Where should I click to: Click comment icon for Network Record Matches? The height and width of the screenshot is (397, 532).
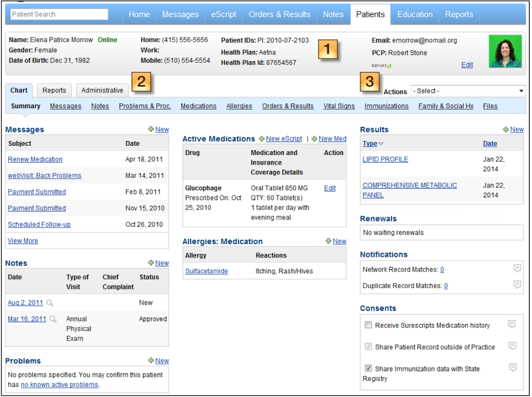[x=516, y=269]
